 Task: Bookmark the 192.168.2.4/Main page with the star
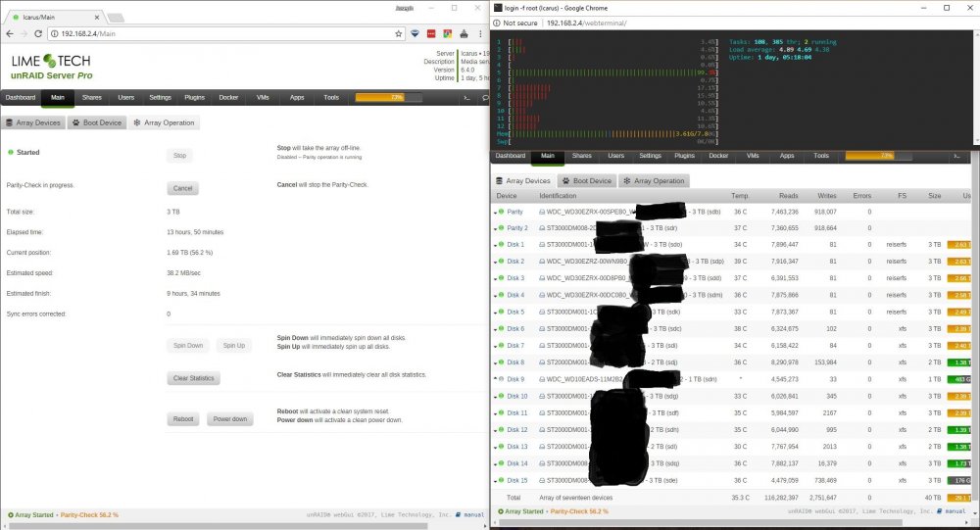pos(398,33)
